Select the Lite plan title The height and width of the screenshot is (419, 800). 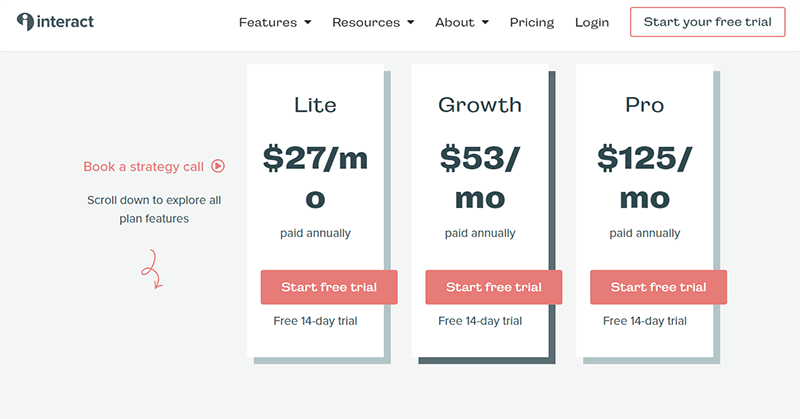315,105
